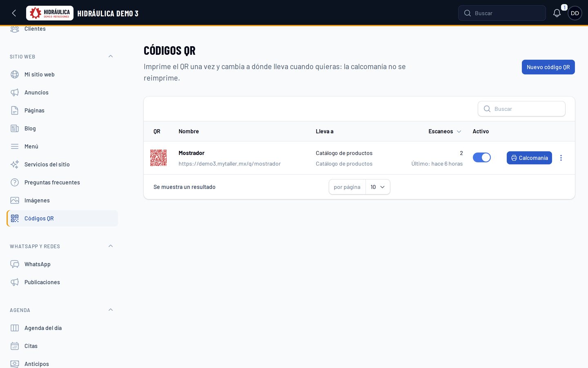Open Anticipos in the sidebar
Image resolution: width=588 pixels, height=368 pixels.
(62, 364)
